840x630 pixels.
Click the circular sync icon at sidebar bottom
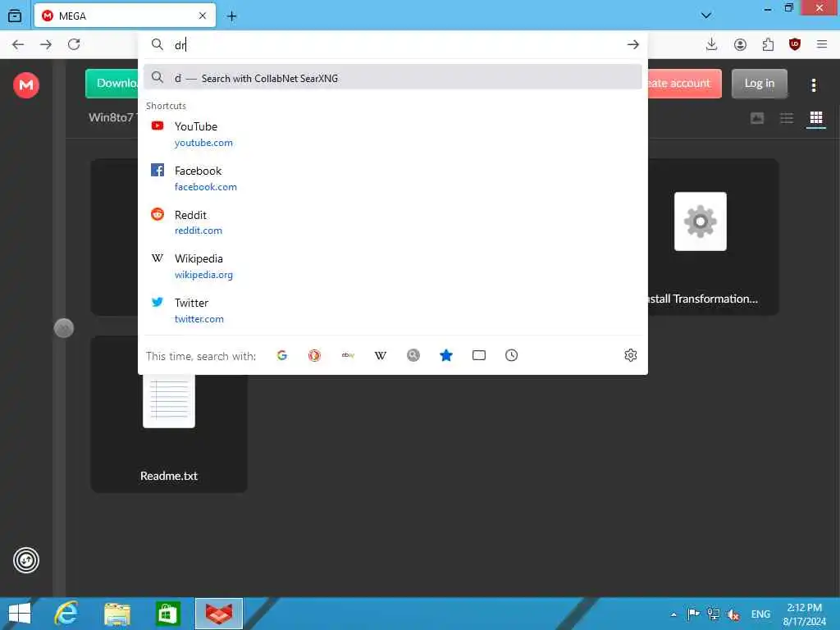(x=26, y=560)
